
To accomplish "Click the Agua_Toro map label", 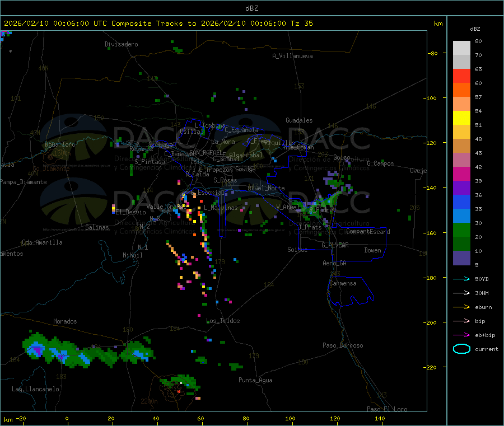I will (x=60, y=144).
